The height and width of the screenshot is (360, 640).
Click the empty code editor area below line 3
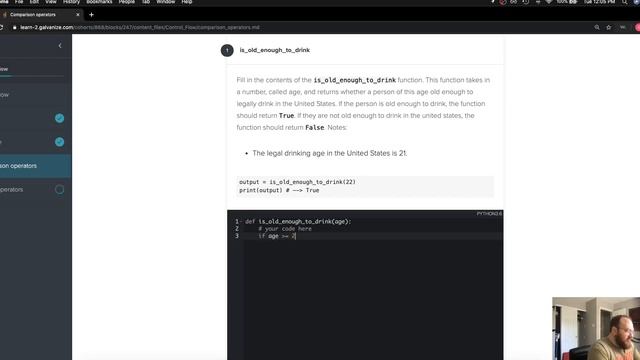(373, 300)
